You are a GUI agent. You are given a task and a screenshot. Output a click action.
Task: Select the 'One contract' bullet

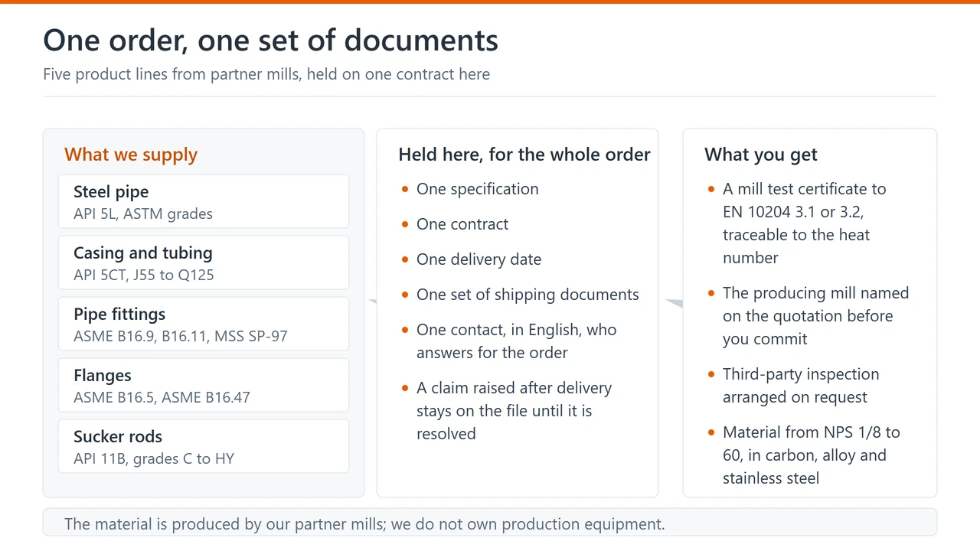pyautogui.click(x=462, y=224)
